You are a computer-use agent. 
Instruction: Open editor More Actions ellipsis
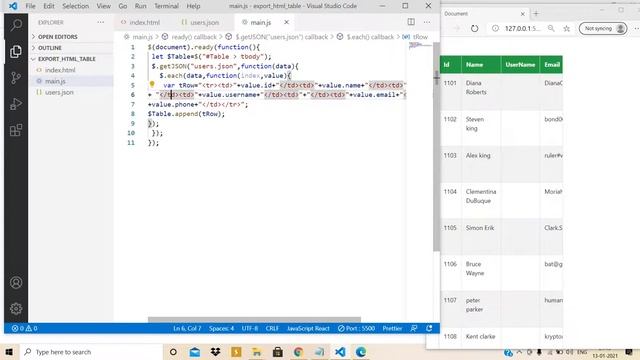point(427,22)
